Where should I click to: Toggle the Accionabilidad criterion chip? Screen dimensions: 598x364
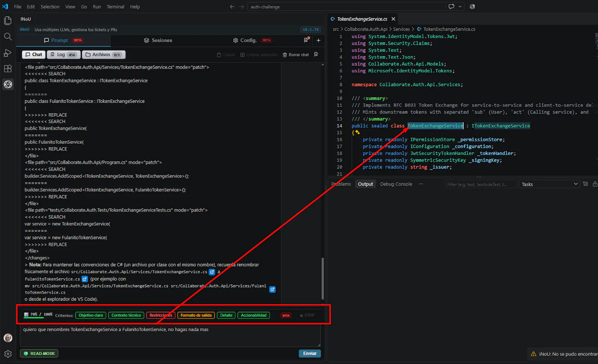click(x=254, y=315)
